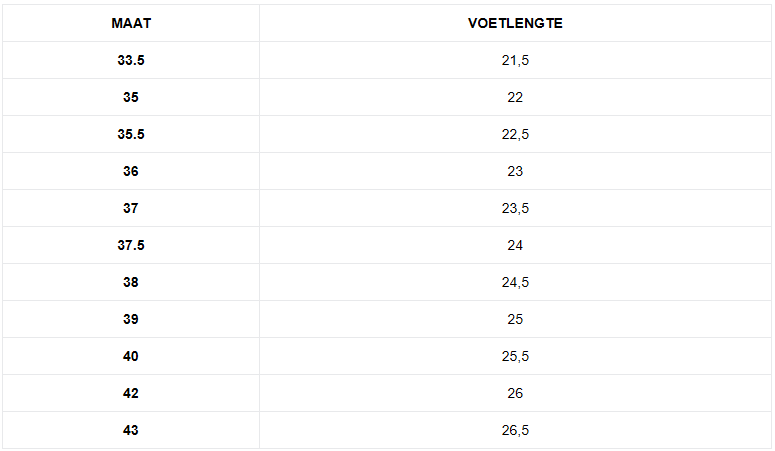Select size 33.5 cell
Image resolution: width=775 pixels, height=451 pixels.
131,60
